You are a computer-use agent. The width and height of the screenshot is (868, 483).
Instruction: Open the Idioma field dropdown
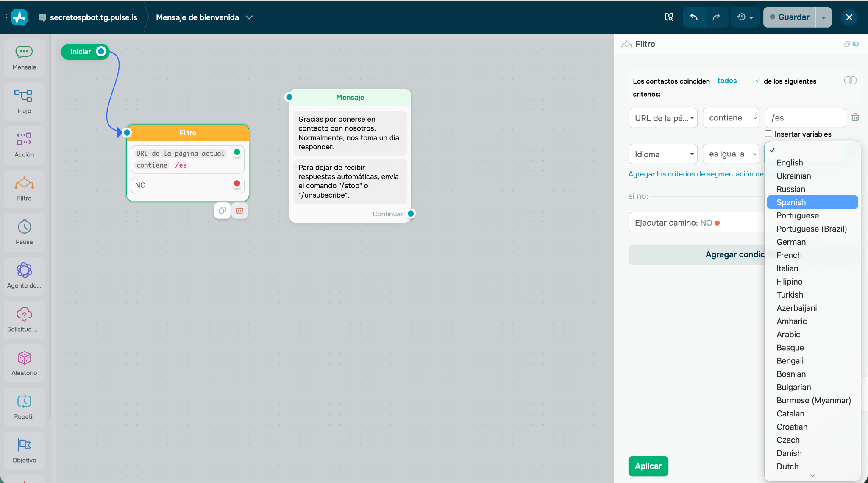point(663,154)
